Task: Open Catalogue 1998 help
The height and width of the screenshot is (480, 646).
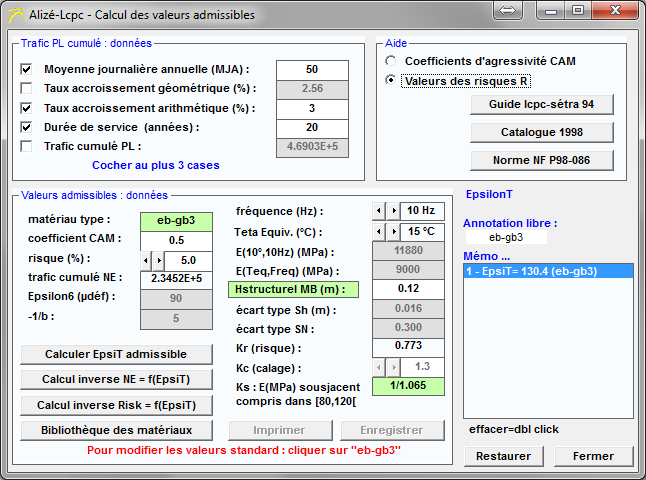Action: 542,132
